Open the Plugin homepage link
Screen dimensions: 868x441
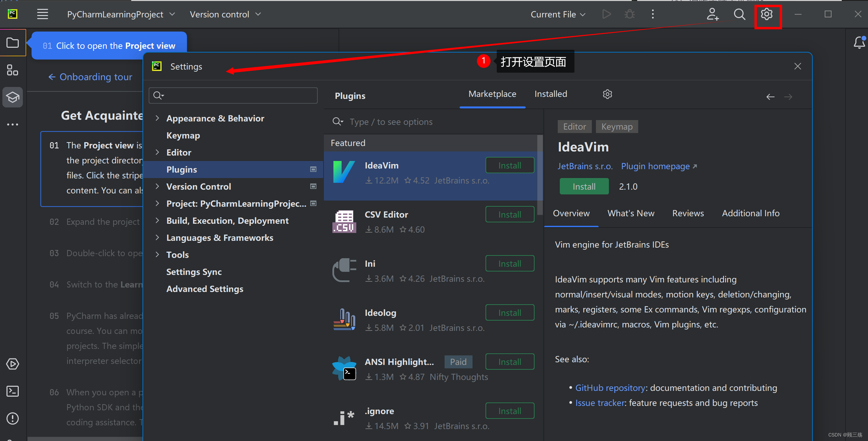click(659, 166)
